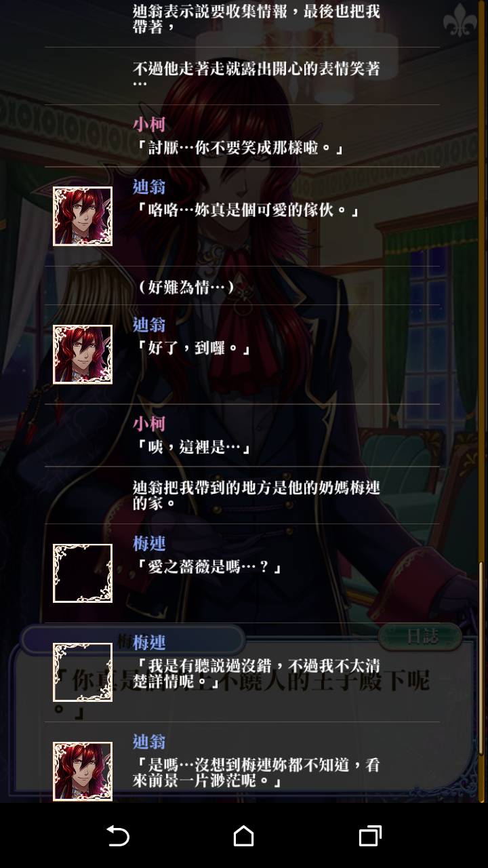Tap the 小柯 speaker name above 「討厭…」
Screen dimensions: 488x868
pyautogui.click(x=149, y=124)
